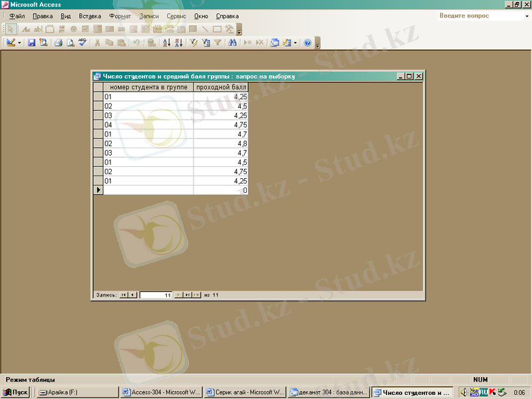Click the Save icon in toolbar
The image size is (532, 399).
[x=31, y=43]
